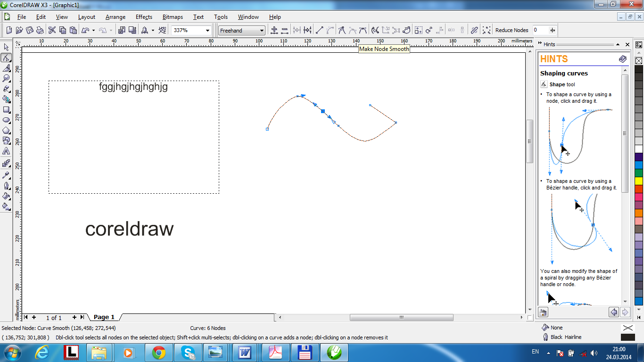This screenshot has width=644, height=362.
Task: Click the Reduce Nodes value field
Action: click(540, 30)
